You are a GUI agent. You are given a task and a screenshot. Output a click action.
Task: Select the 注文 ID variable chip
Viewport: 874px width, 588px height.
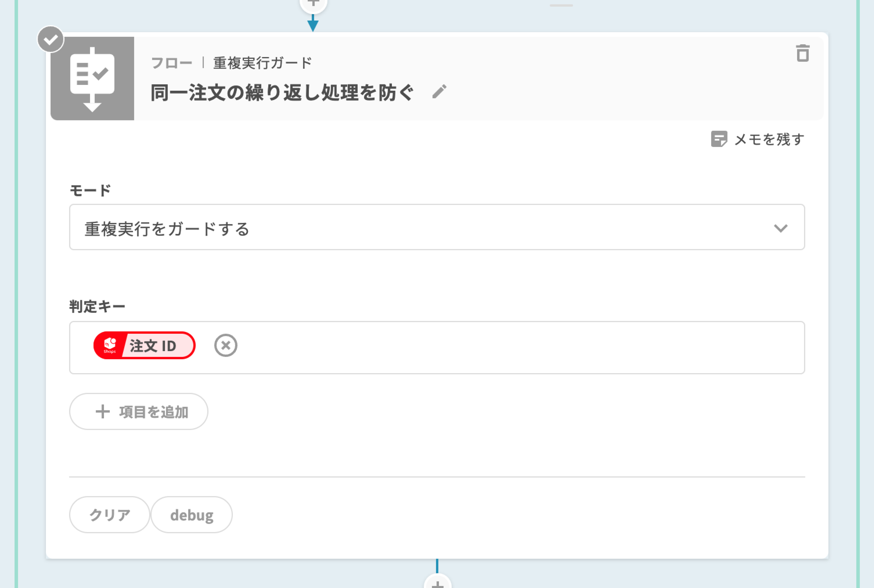coord(152,345)
